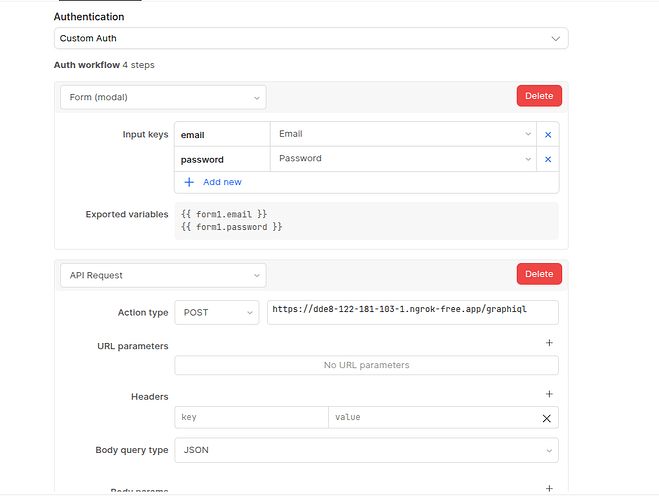The height and width of the screenshot is (500, 659).
Task: Click the plus icon to add URL parameter
Action: point(549,343)
